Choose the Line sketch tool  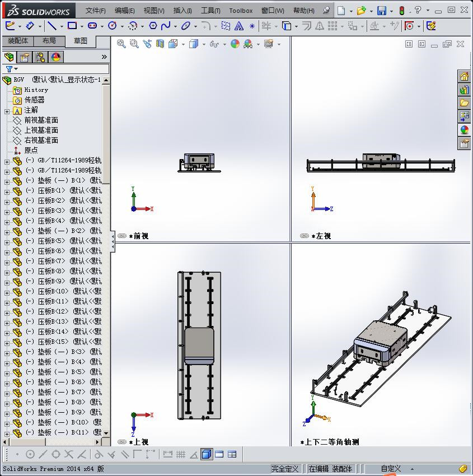coord(52,26)
